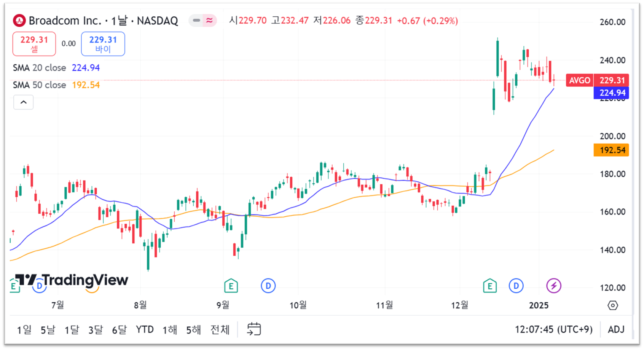The image size is (644, 350).
Task: Click the SMA 50 close indicator label
Action: coord(40,85)
